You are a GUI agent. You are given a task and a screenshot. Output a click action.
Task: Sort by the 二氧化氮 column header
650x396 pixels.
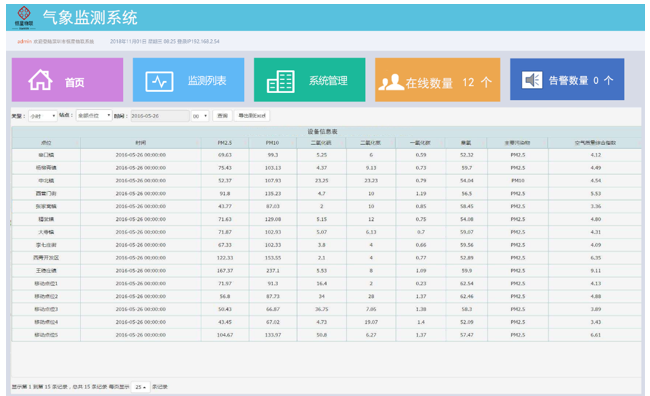point(371,143)
